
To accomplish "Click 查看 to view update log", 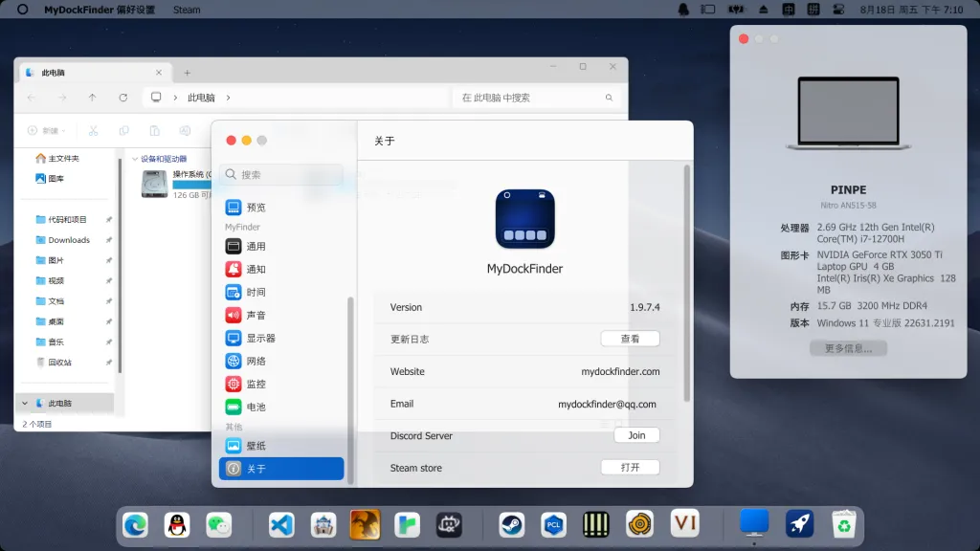I will click(x=630, y=339).
